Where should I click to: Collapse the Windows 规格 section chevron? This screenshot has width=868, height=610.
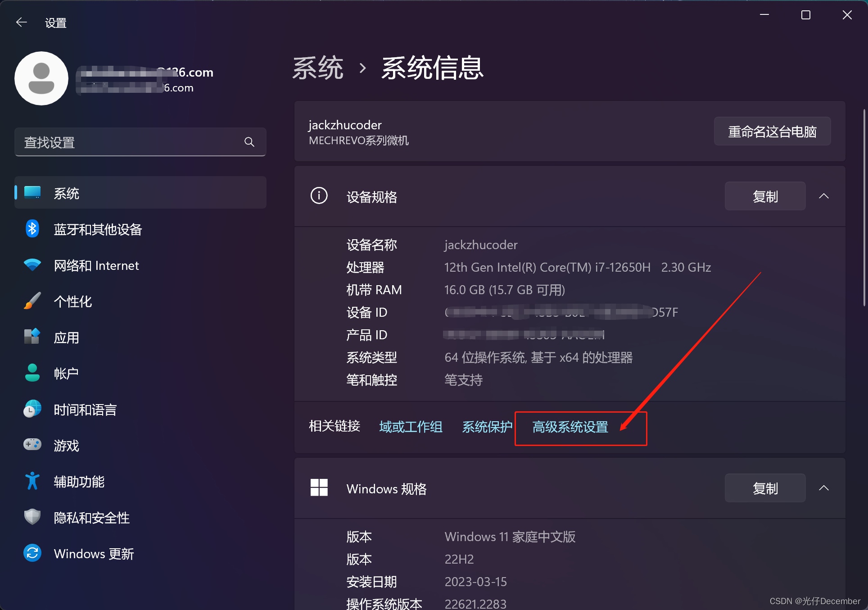pyautogui.click(x=823, y=488)
